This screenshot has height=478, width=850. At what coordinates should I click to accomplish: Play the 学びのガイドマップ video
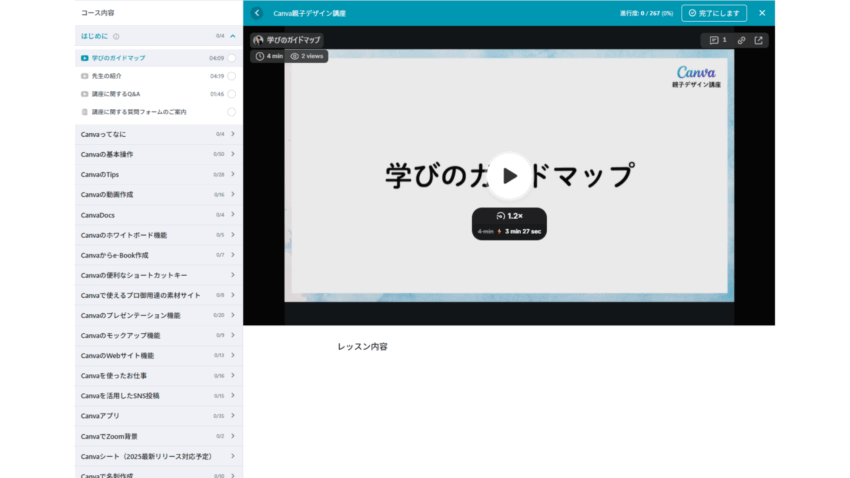(x=508, y=176)
